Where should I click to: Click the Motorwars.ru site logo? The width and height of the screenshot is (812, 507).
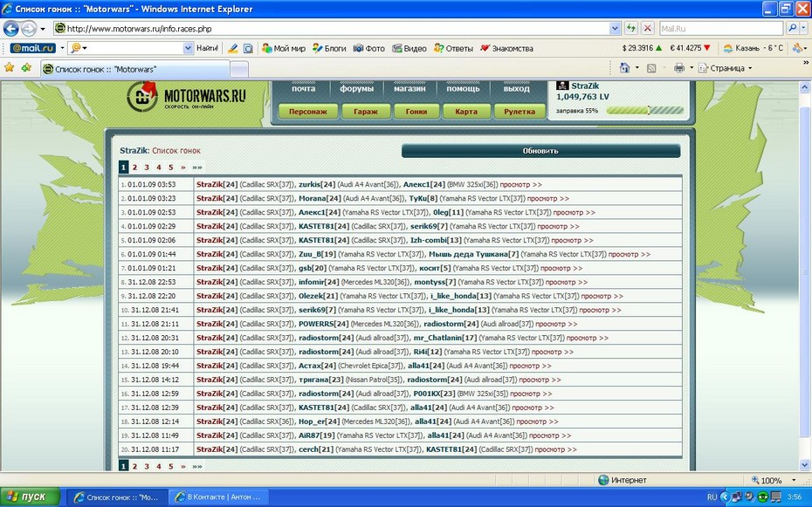pos(187,96)
